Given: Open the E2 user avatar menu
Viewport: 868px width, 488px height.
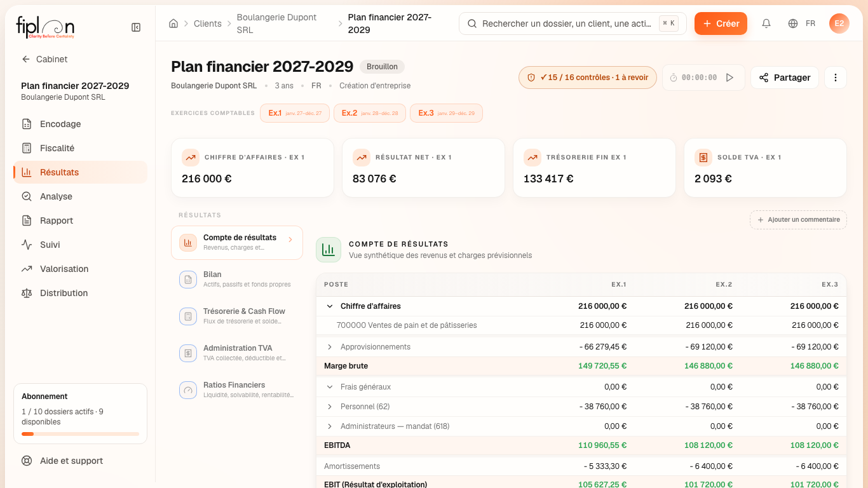Looking at the screenshot, I should pos(839,24).
